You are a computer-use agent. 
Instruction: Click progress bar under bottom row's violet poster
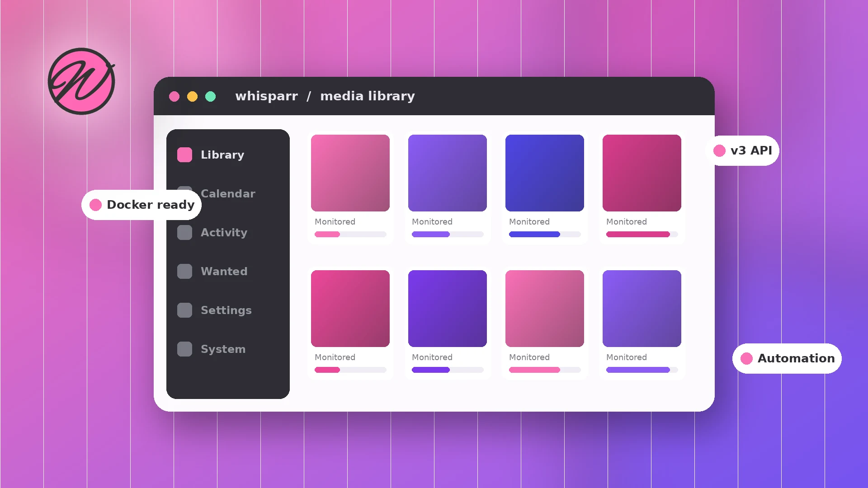pyautogui.click(x=448, y=370)
